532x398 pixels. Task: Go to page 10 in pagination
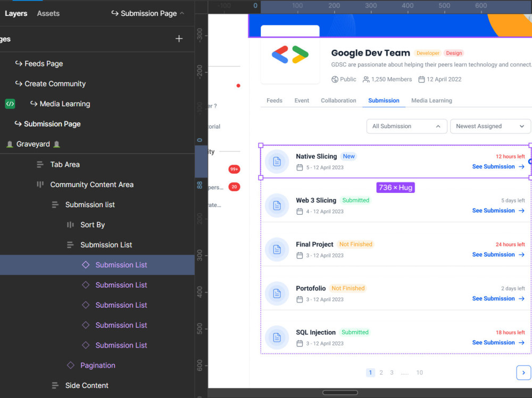click(x=419, y=372)
